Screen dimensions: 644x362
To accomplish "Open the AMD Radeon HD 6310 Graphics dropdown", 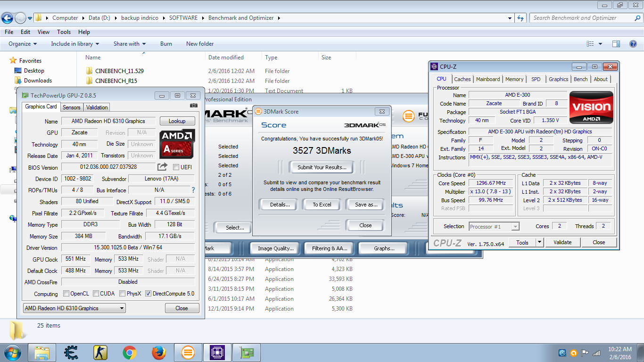I will tap(74, 308).
